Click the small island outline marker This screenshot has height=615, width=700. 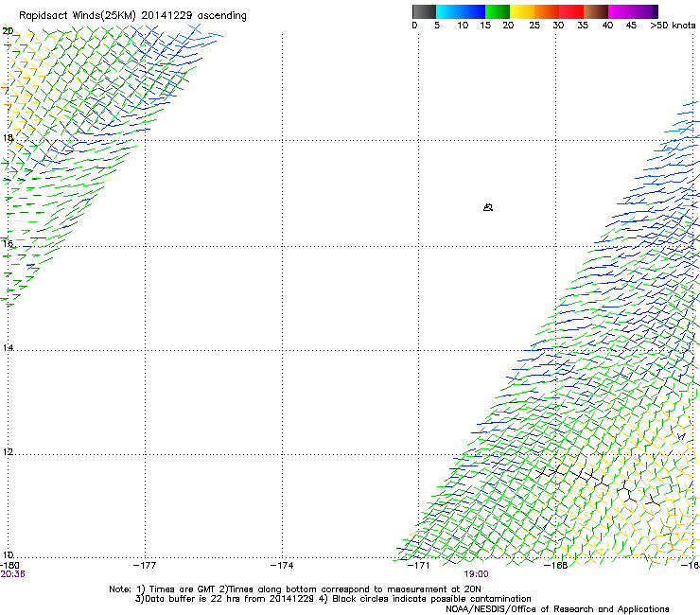(x=488, y=207)
